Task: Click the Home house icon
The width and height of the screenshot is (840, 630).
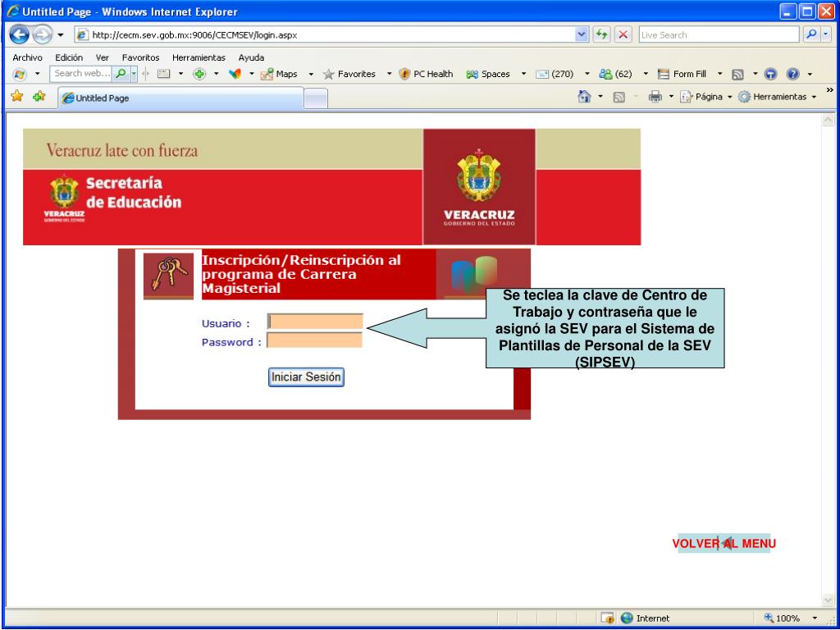Action: coord(584,97)
